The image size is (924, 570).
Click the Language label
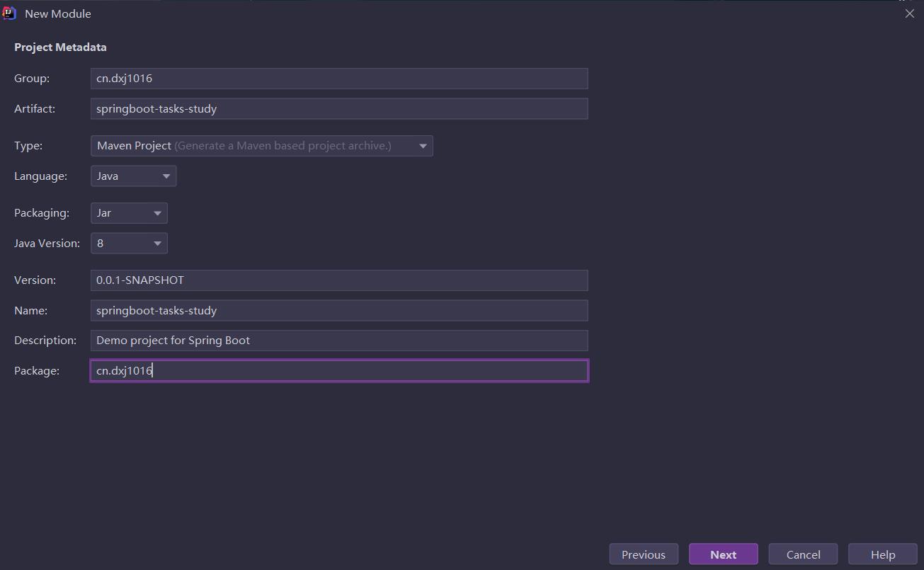click(41, 176)
